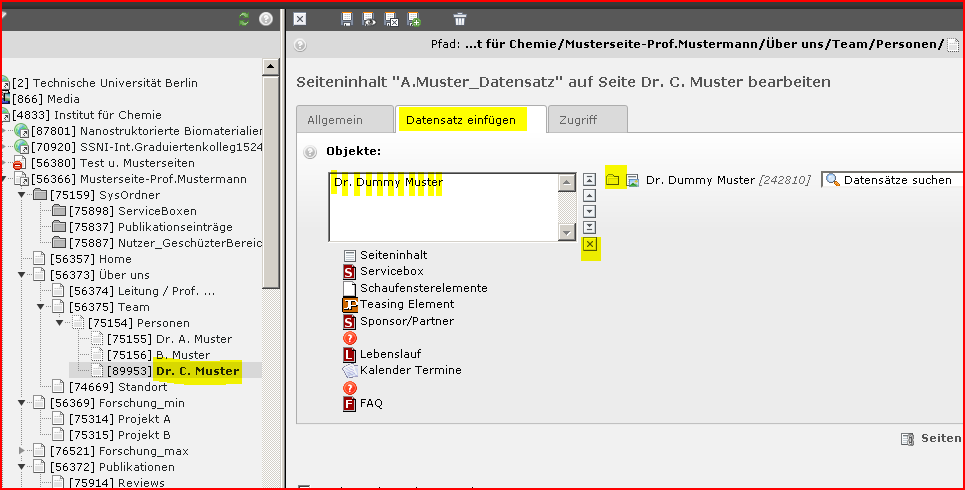Remove selected object with yellow X button
This screenshot has height=490, width=965.
click(x=590, y=245)
